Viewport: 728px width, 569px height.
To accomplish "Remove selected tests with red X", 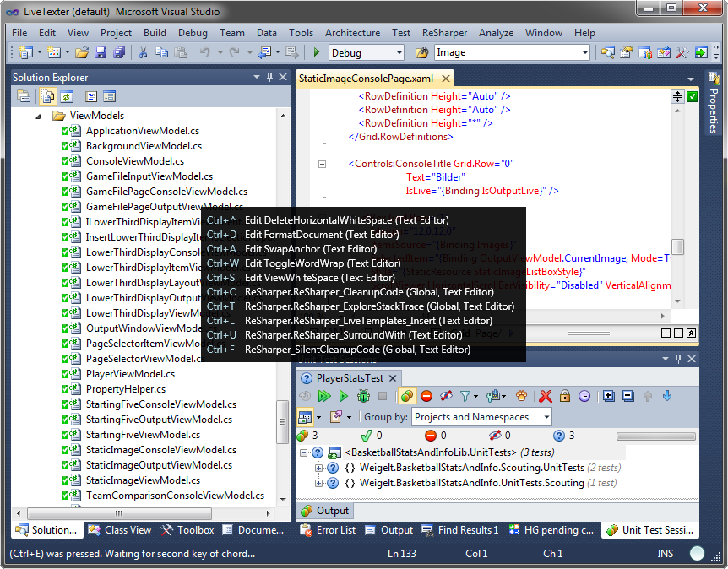I will pos(546,396).
